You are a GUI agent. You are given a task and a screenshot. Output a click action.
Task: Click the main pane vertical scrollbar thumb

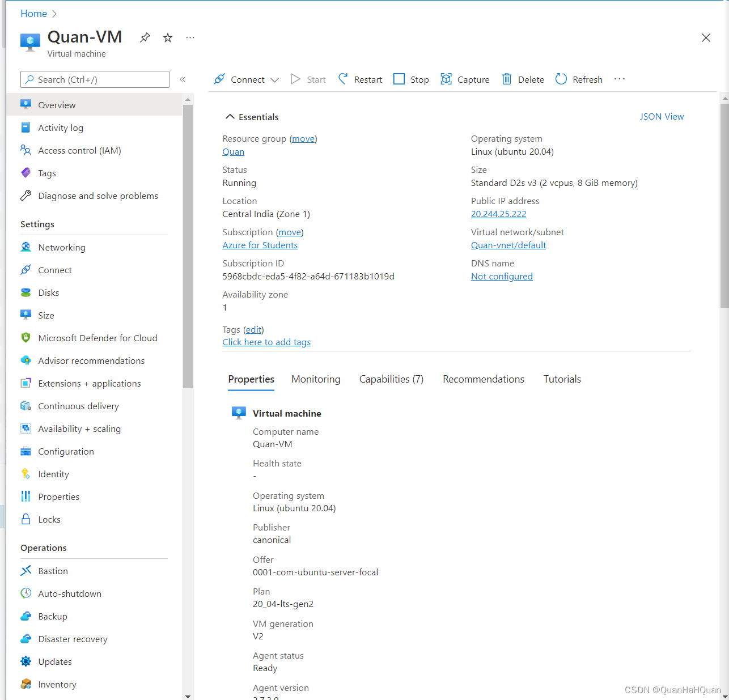[724, 205]
